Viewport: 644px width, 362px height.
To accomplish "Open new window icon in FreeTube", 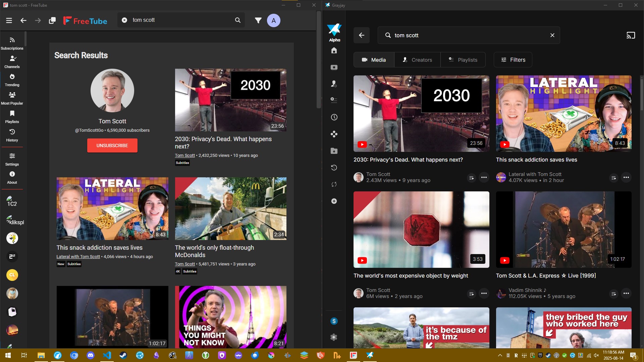I will pos(52,20).
